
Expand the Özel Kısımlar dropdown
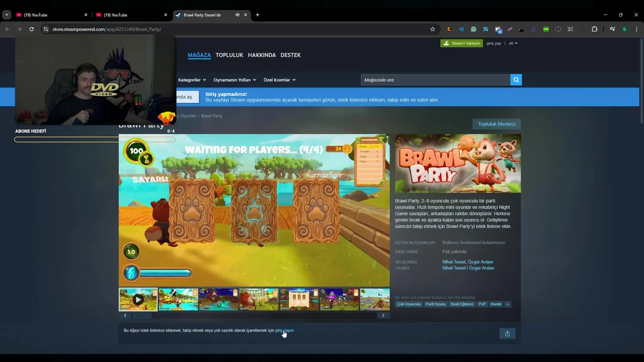(279, 80)
